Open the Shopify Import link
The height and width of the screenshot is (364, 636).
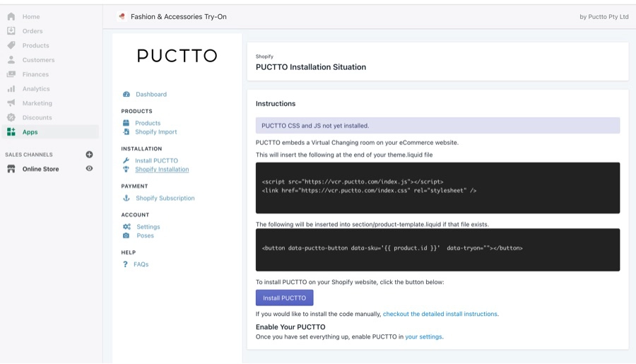click(156, 132)
